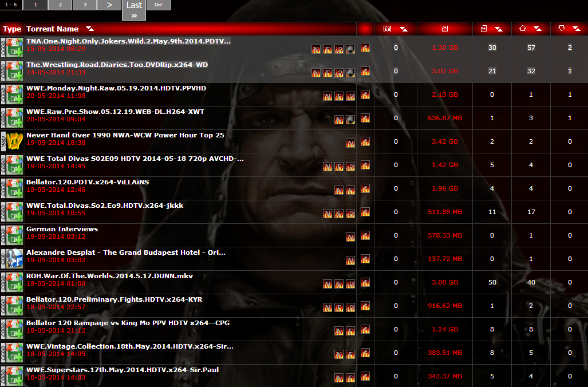Click the x2 badge on ROH.War.Of.The.Worlds row
This screenshot has width=588, height=387.
click(x=350, y=285)
